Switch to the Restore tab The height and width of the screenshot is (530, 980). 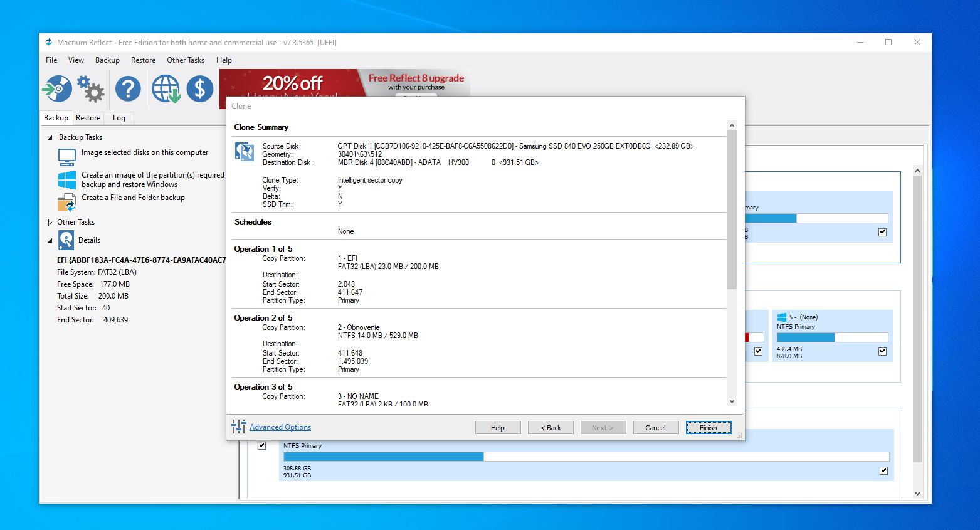(x=88, y=118)
